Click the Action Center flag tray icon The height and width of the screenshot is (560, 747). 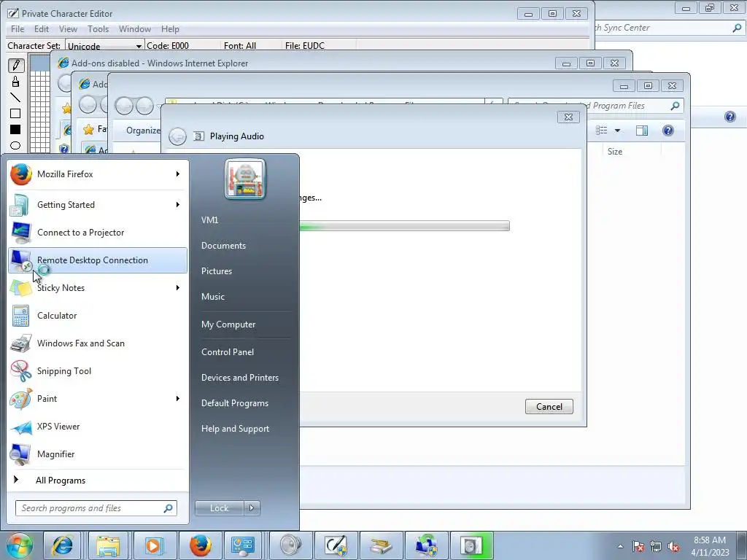tap(638, 546)
